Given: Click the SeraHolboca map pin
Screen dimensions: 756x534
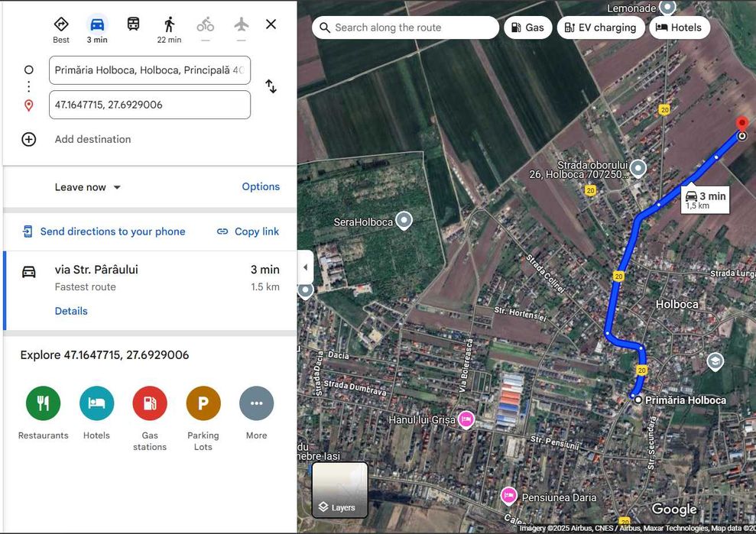Looking at the screenshot, I should click(x=404, y=221).
